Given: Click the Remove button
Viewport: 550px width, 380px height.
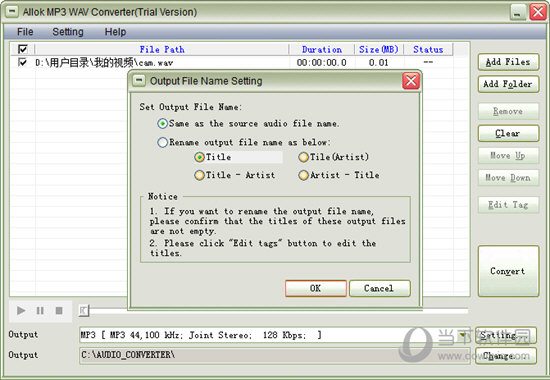Looking at the screenshot, I should pos(508,111).
